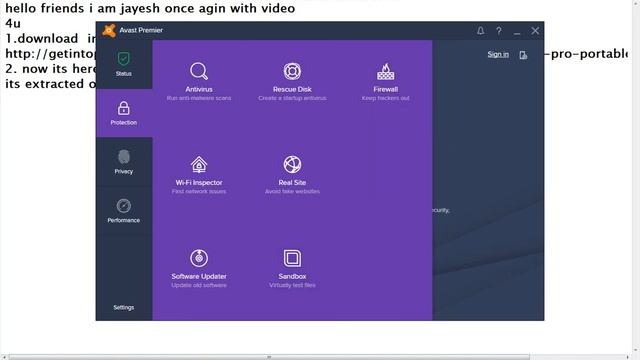Launch the Rescue Disk lifebuoy icon
The width and height of the screenshot is (640, 360).
292,71
